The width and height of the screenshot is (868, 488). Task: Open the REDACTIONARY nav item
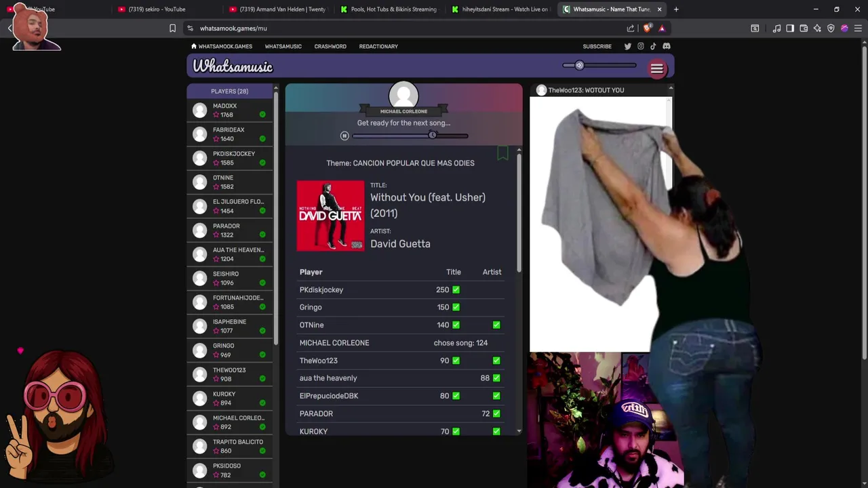(x=378, y=46)
